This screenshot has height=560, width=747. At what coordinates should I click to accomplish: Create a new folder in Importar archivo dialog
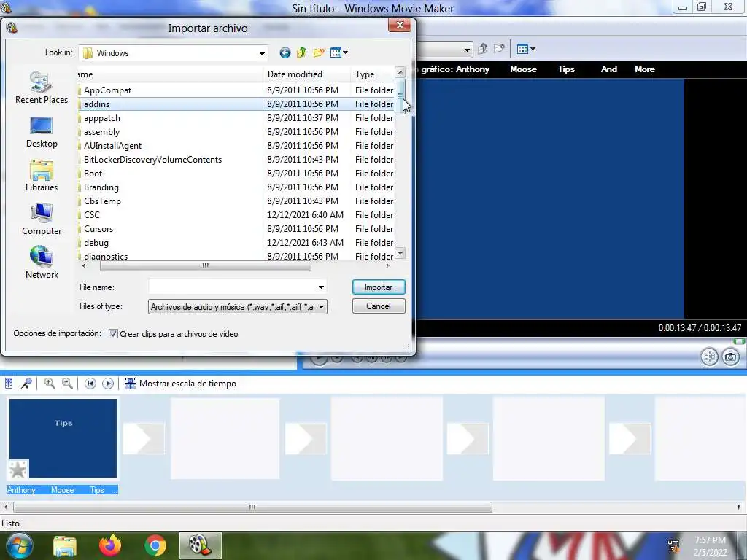319,52
